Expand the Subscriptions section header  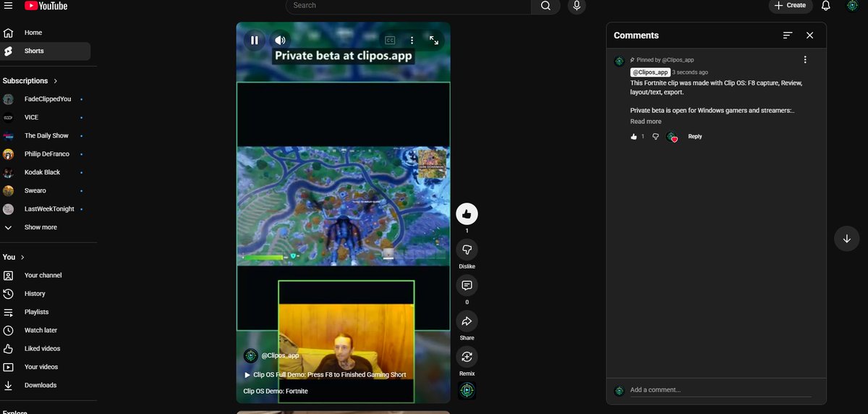coord(30,81)
